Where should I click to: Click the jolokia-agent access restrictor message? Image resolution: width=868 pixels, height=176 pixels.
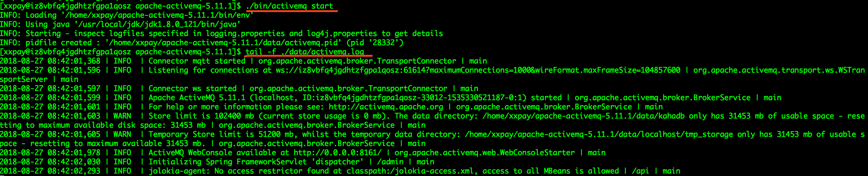pos(384,171)
